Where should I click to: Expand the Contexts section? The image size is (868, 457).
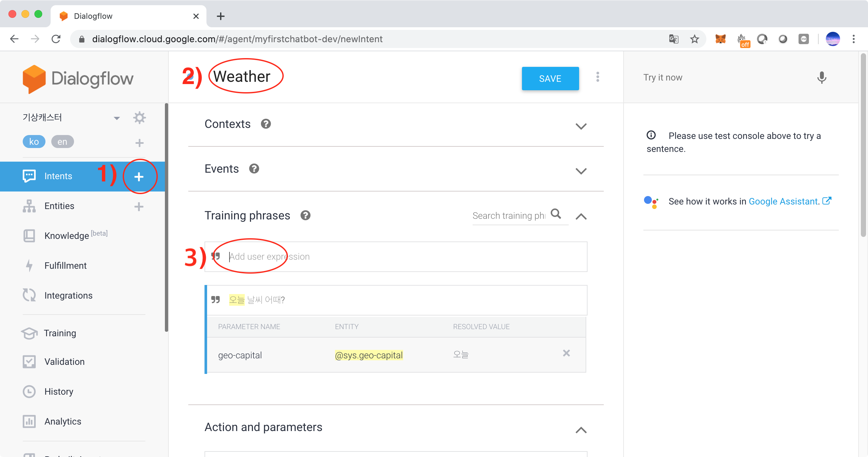581,126
